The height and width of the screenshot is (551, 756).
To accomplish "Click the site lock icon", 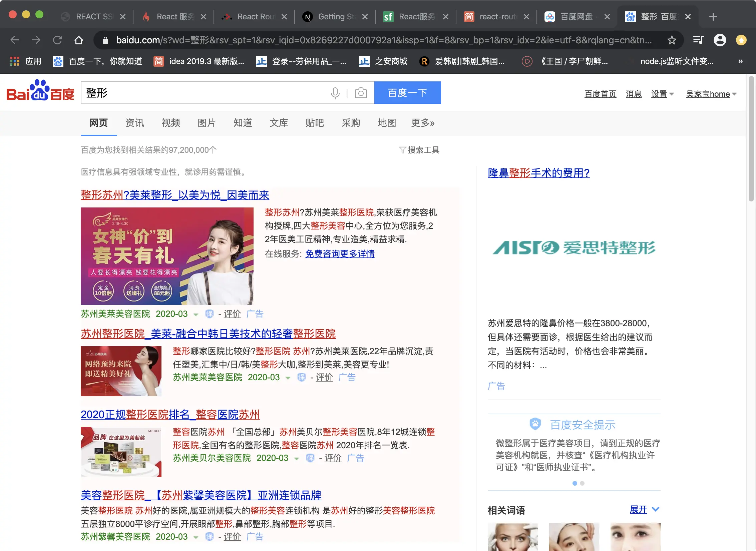I will click(x=105, y=40).
